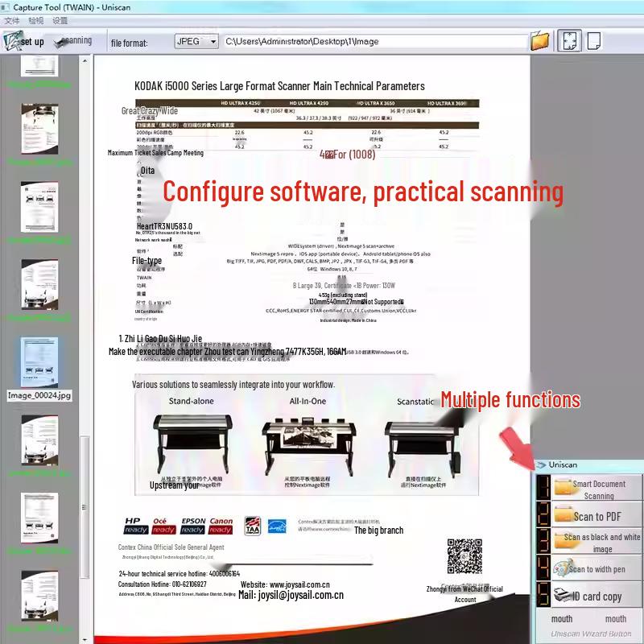Toggle the fit-to-window view icon
Viewport: 644px width, 644px height.
pyautogui.click(x=569, y=41)
